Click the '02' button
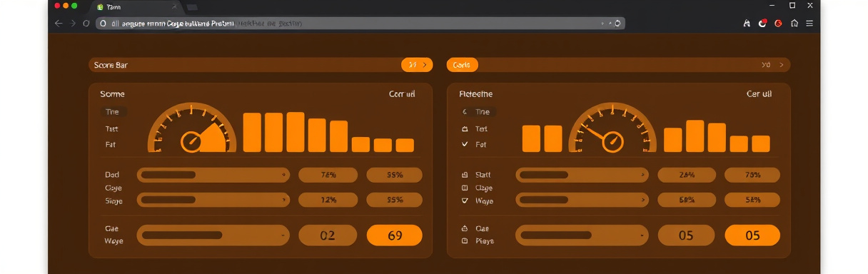Viewport: 868px width, 274px height. point(328,235)
